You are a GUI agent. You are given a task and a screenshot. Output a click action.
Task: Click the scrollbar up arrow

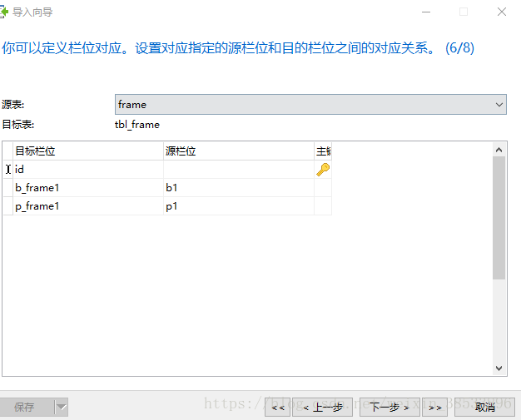point(499,150)
